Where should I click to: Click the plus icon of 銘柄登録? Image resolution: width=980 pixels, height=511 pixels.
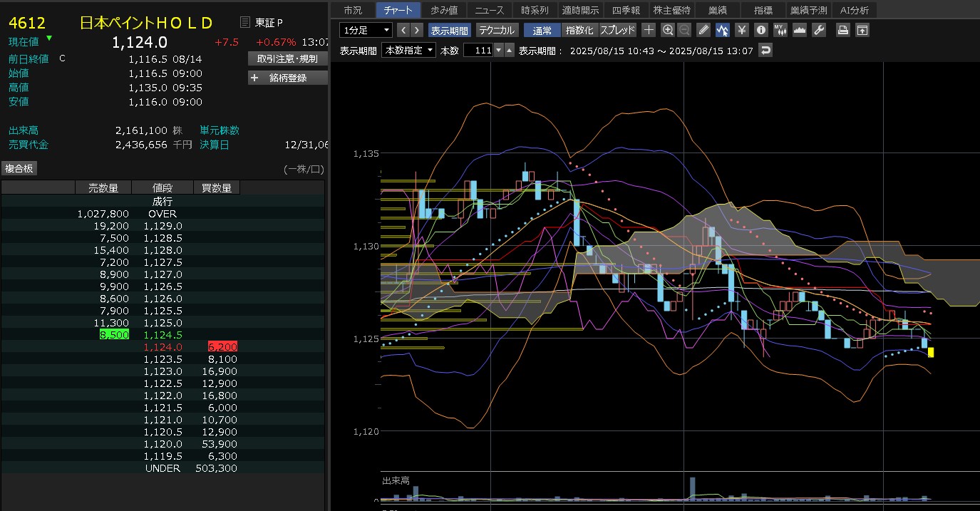254,78
